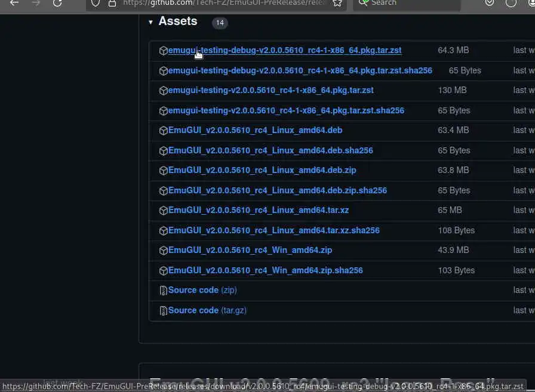Click package icon beside Linux_amd64.deb.sha256
The width and height of the screenshot is (535, 392).
[164, 151]
